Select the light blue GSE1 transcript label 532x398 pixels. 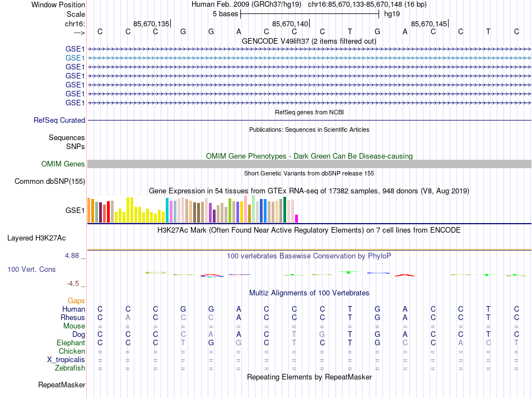(75, 58)
